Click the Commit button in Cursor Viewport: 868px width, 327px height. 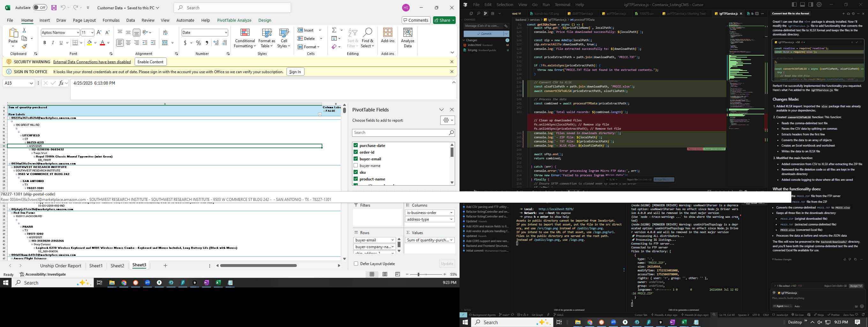click(483, 34)
